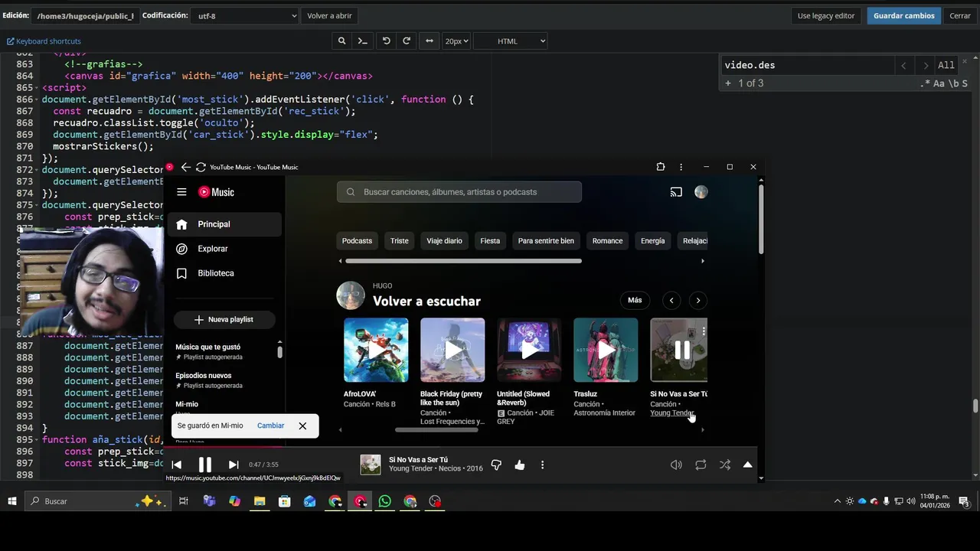Click the Más button beside Volver a escuchar
The width and height of the screenshot is (980, 551).
click(x=635, y=300)
